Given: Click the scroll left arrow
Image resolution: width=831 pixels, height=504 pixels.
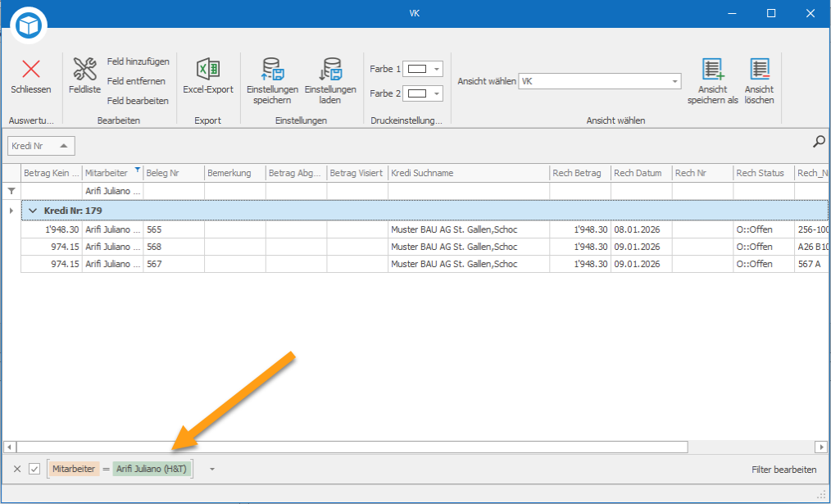Looking at the screenshot, I should click(x=10, y=447).
